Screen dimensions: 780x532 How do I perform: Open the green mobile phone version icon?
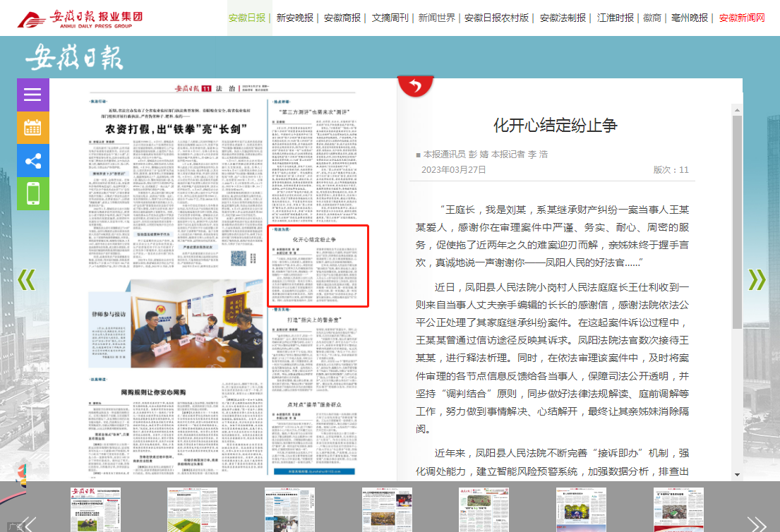[x=33, y=193]
